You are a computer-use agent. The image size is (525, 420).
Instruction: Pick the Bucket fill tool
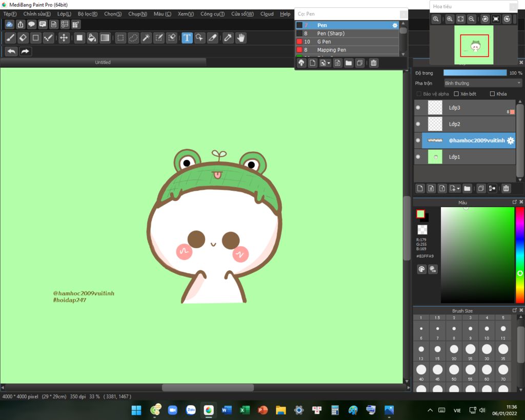point(92,38)
